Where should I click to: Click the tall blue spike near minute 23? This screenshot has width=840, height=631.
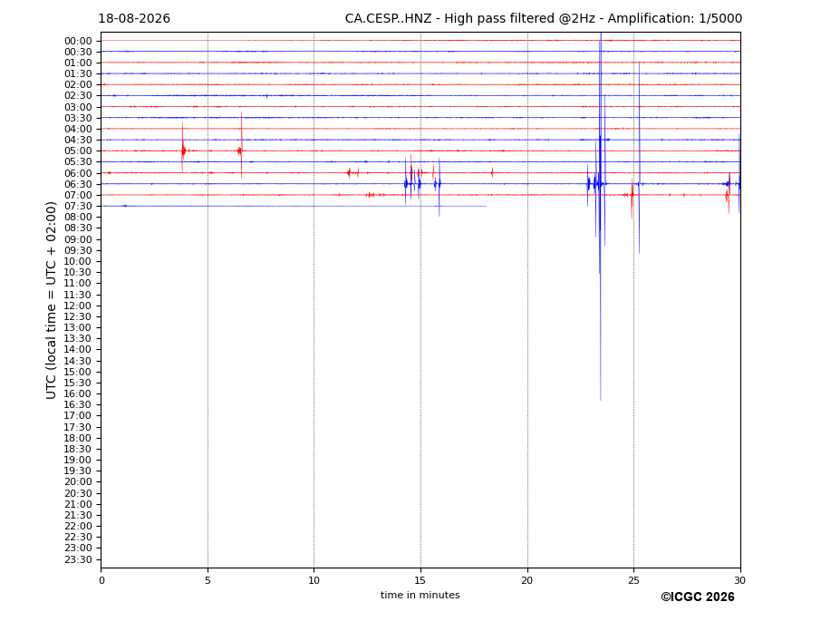pyautogui.click(x=601, y=215)
